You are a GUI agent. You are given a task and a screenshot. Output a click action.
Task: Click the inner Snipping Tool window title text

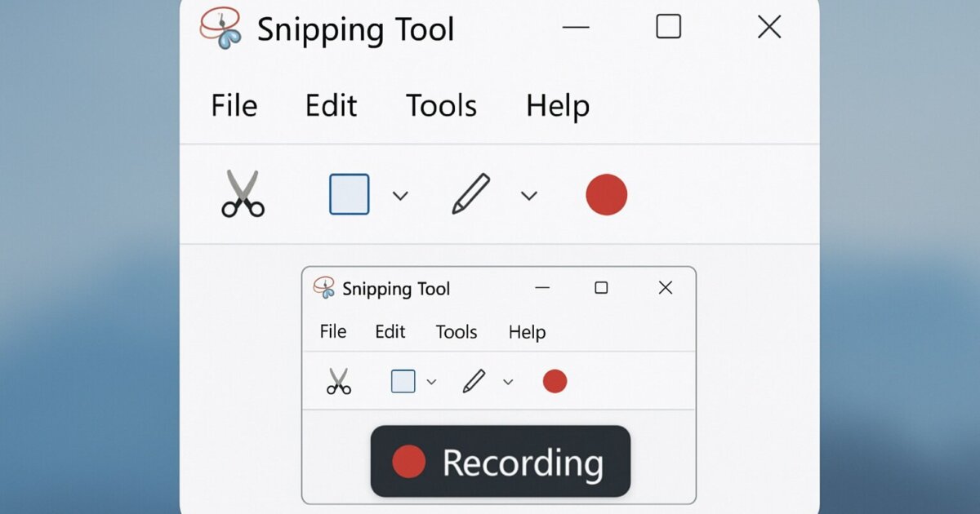click(396, 289)
